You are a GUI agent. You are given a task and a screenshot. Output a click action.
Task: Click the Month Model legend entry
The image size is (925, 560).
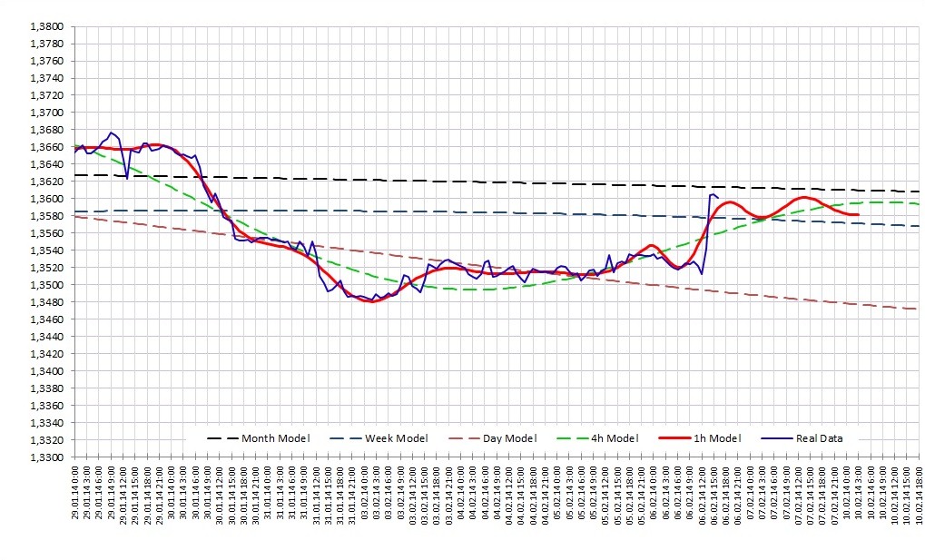click(x=259, y=438)
